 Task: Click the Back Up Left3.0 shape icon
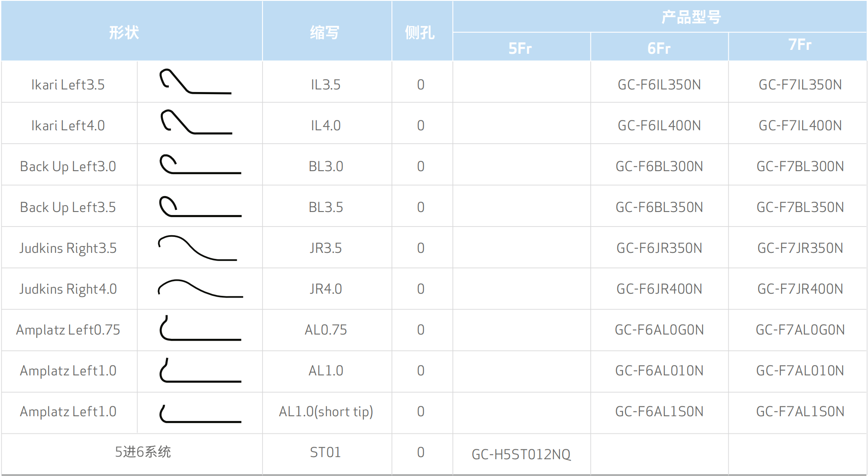[x=200, y=165]
